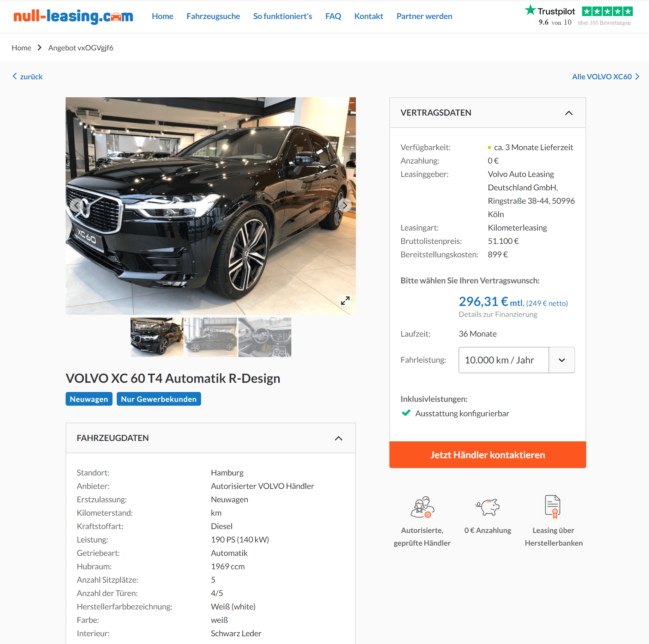Click Jetzt Händler kontaktieren button
649x644 pixels.
coord(487,455)
